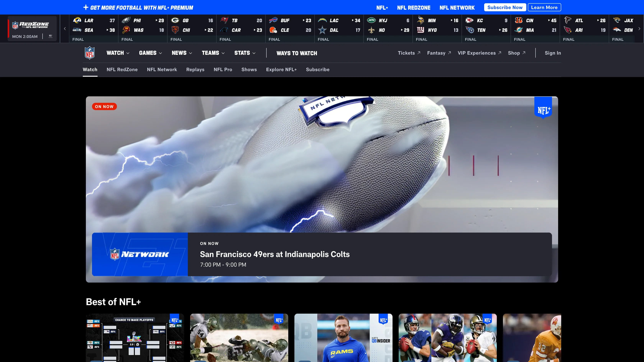The image size is (644, 362).
Task: Switch to the NFL RedZone tab
Action: pyautogui.click(x=122, y=70)
